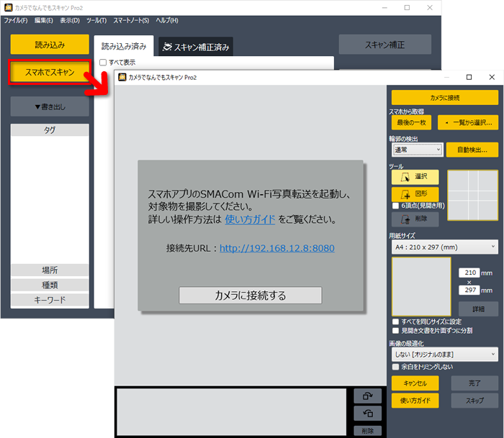
Task: Check すべてを同じサイズに設定
Action: (396, 321)
